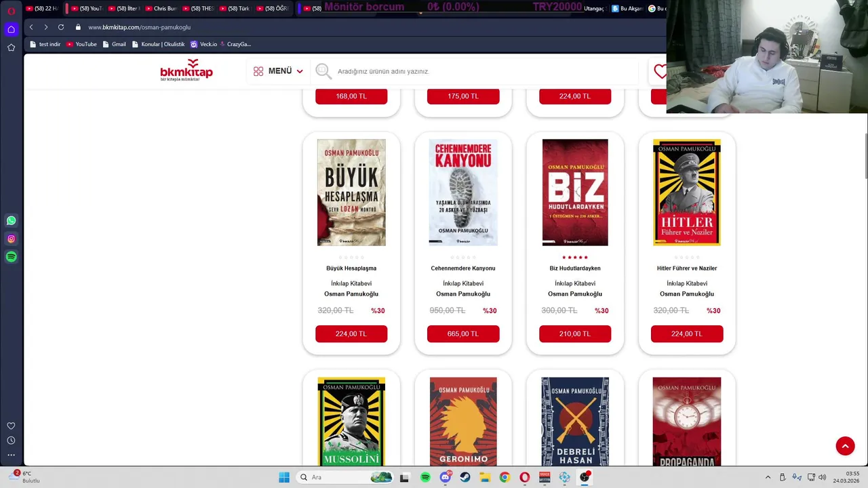Screen dimensions: 868x488
Task: Open the Geronimo book cover
Action: 463,422
